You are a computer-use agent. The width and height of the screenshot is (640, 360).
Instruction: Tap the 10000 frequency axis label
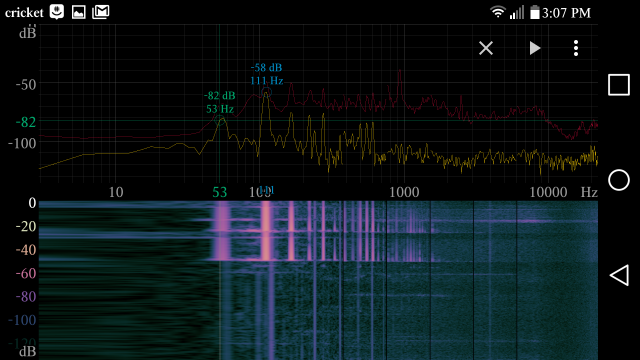548,192
